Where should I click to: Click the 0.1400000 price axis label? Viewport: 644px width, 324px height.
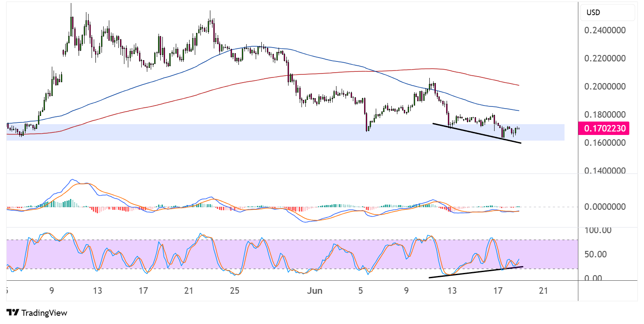[x=605, y=171]
